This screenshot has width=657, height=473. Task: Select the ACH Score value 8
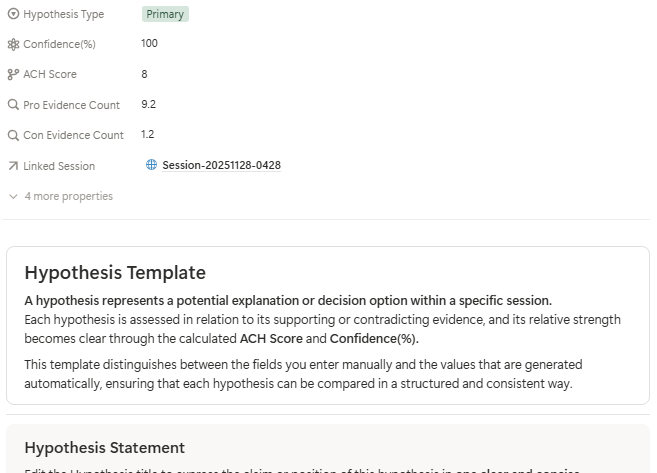(145, 74)
